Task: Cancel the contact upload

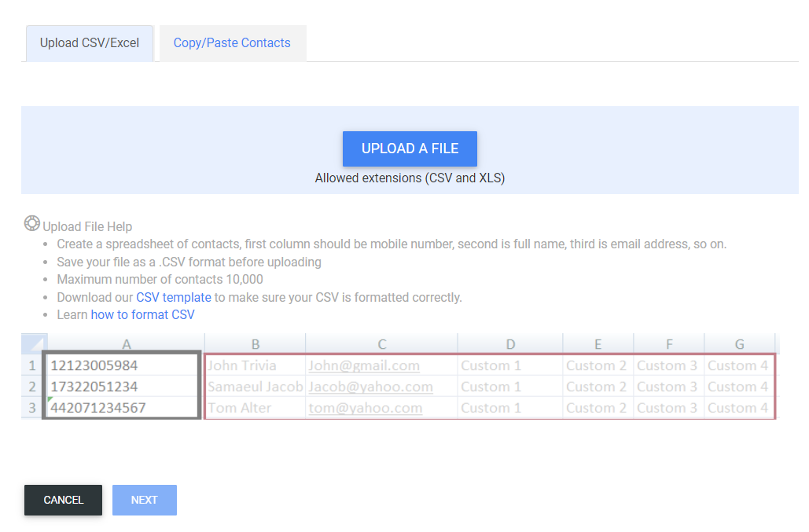Action: [x=63, y=500]
